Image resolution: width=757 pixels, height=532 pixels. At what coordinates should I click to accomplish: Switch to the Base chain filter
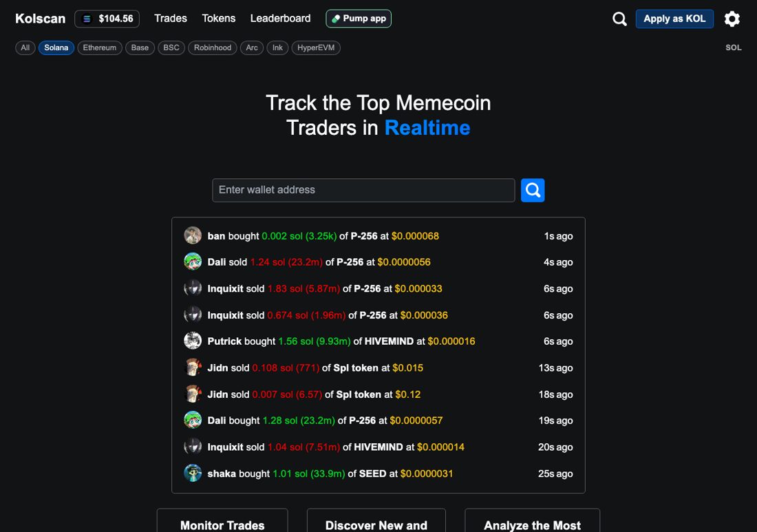coord(140,47)
